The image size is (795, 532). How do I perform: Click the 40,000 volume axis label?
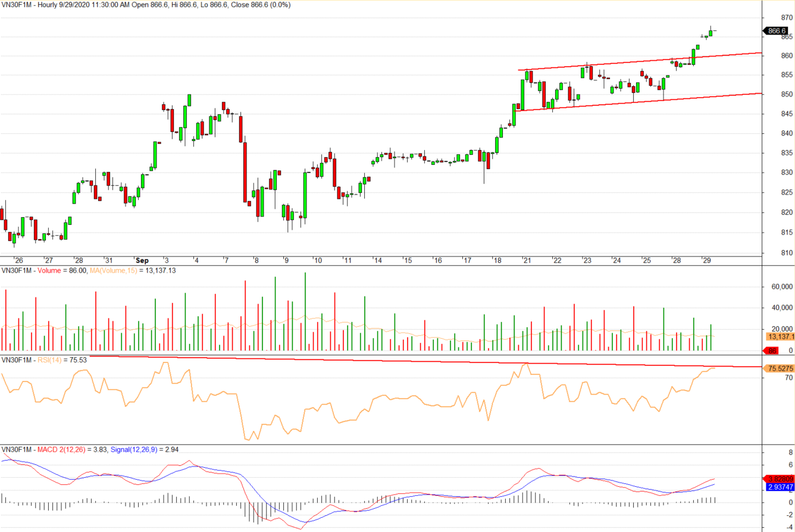(x=783, y=308)
